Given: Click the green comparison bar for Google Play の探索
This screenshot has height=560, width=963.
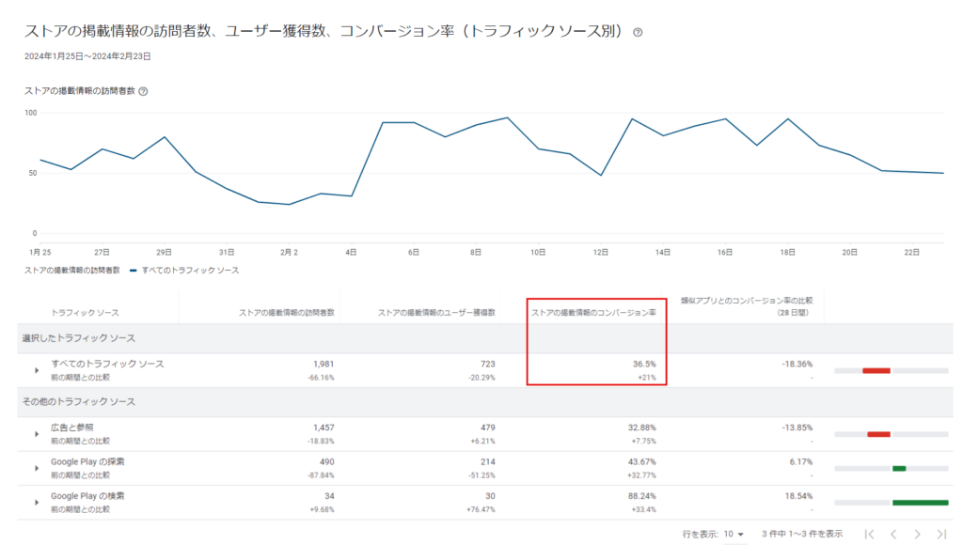Looking at the screenshot, I should [899, 469].
